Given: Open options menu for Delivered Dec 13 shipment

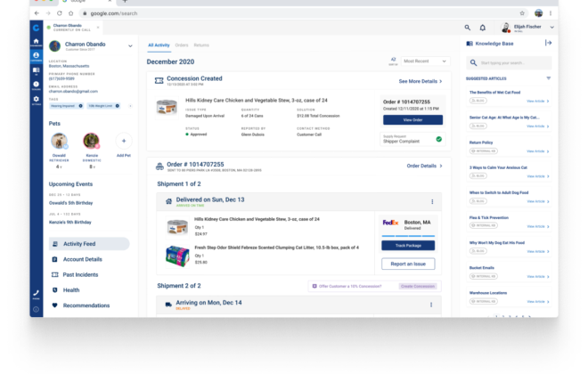Looking at the screenshot, I should pyautogui.click(x=432, y=201).
